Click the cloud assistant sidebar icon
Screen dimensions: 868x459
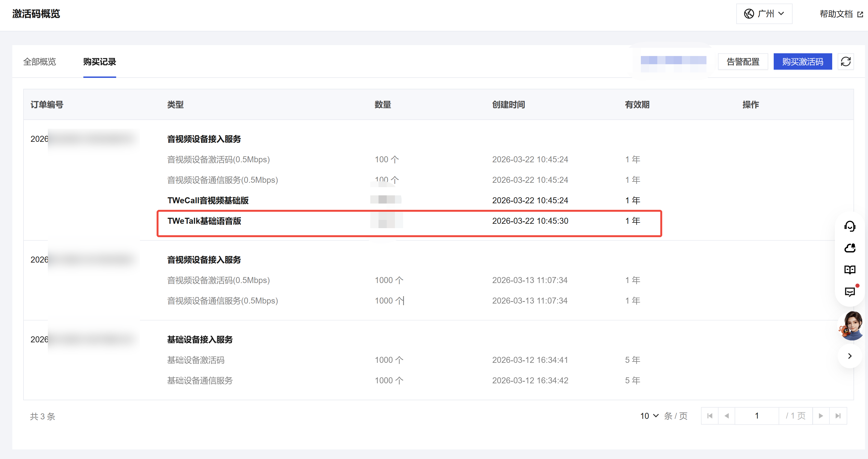849,248
